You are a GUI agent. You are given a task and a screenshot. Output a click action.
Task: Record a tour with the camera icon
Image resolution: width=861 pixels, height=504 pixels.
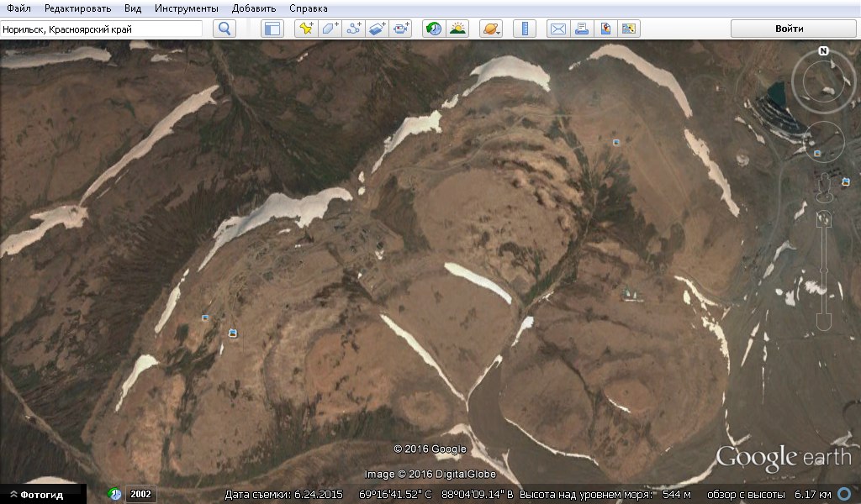401,29
